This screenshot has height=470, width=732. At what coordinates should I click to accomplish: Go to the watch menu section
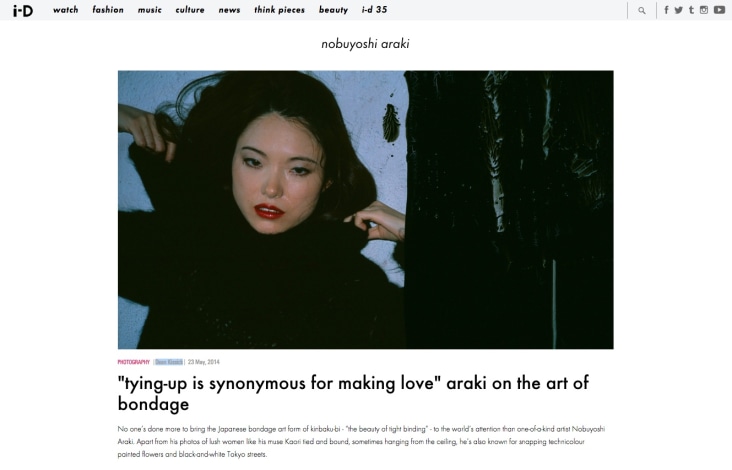[65, 10]
